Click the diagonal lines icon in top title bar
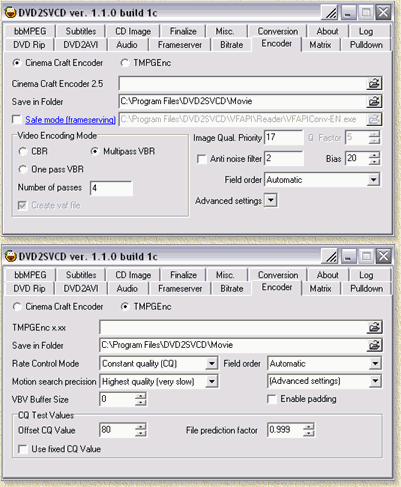401x487 pixels. (x=331, y=13)
